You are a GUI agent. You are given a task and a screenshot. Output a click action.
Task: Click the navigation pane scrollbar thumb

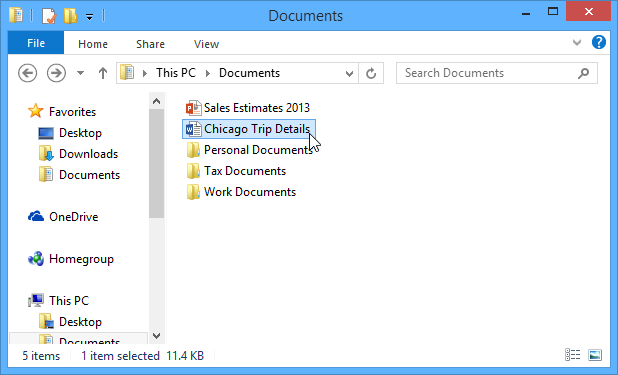[x=156, y=163]
